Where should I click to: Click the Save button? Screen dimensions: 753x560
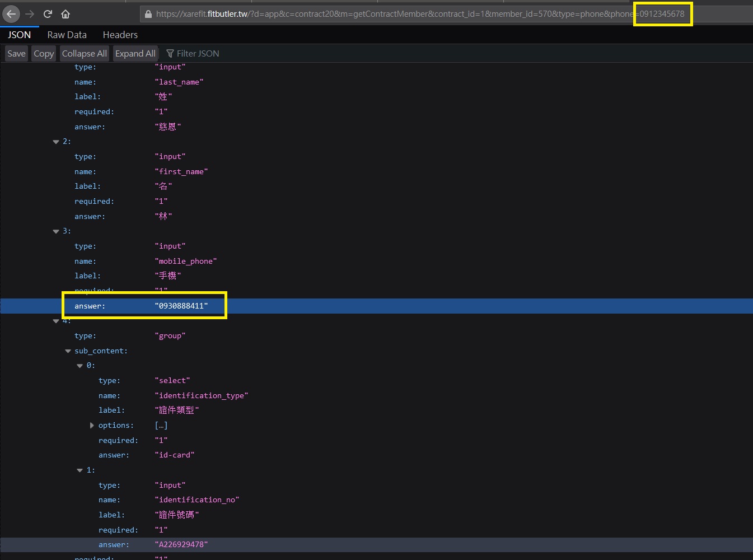(x=16, y=54)
